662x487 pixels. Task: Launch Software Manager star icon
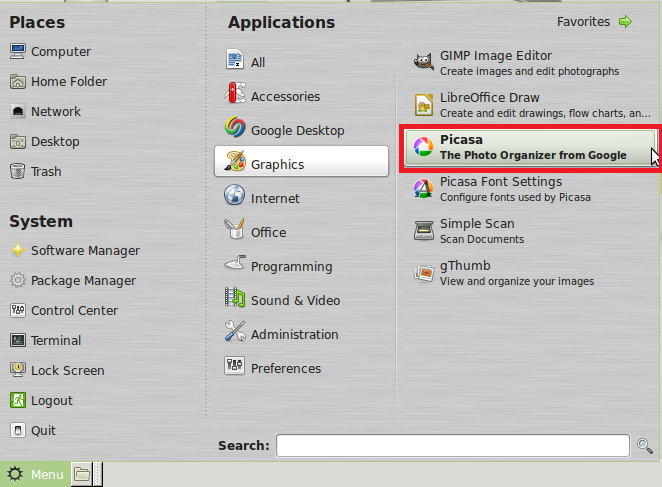[18, 250]
